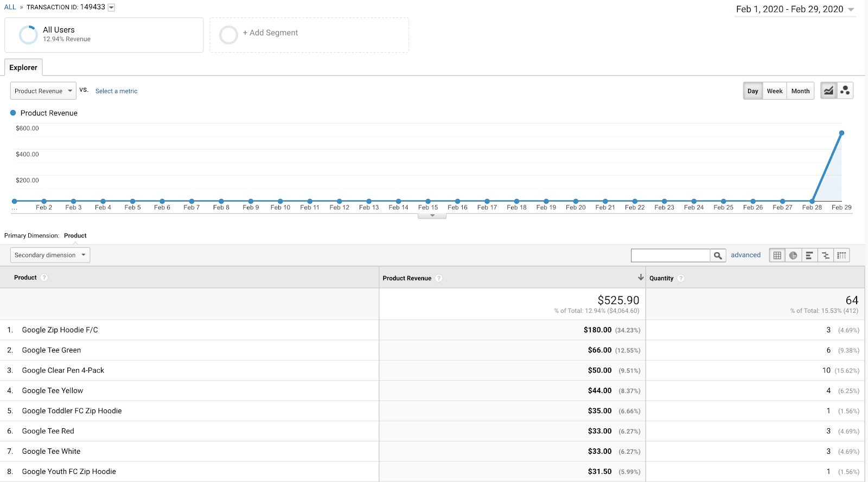This screenshot has height=482, width=868.
Task: Focus the table search input field
Action: tap(671, 255)
